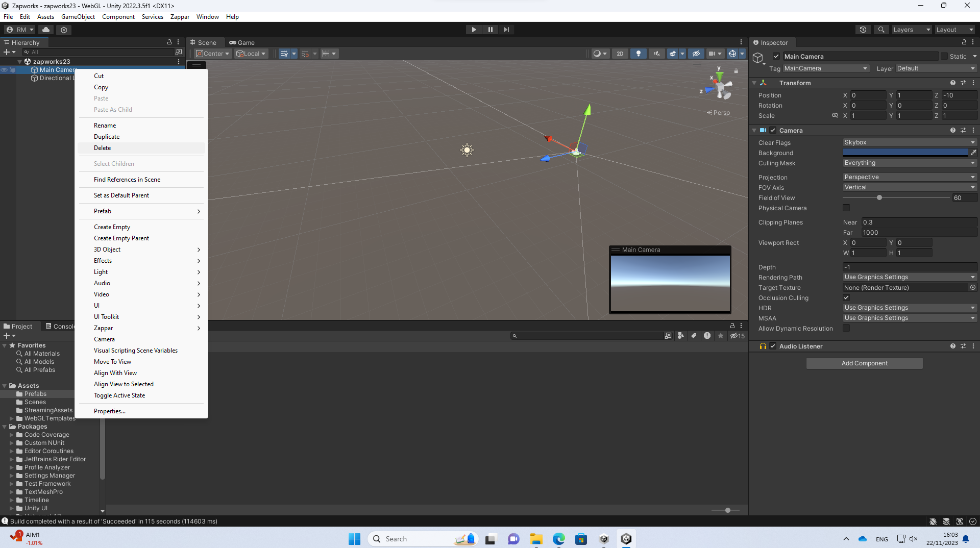This screenshot has height=548, width=980.
Task: Open the Layer Default dropdown
Action: coord(936,68)
